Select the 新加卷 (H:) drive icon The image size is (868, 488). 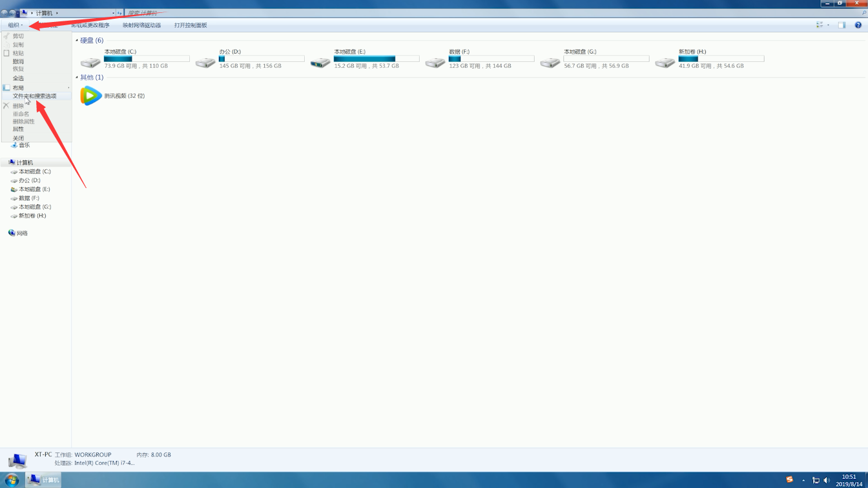665,62
